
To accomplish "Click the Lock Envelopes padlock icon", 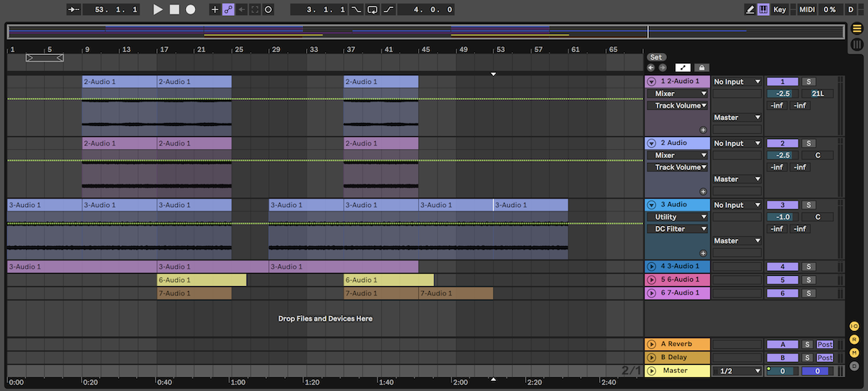I will pyautogui.click(x=702, y=67).
